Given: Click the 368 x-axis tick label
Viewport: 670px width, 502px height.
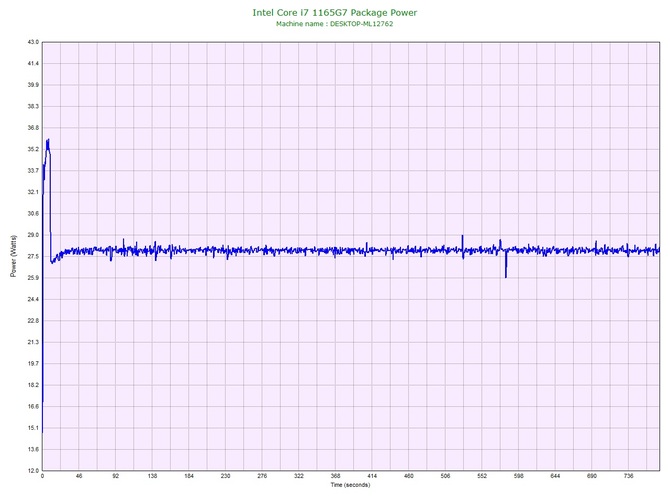Looking at the screenshot, I should (x=335, y=476).
